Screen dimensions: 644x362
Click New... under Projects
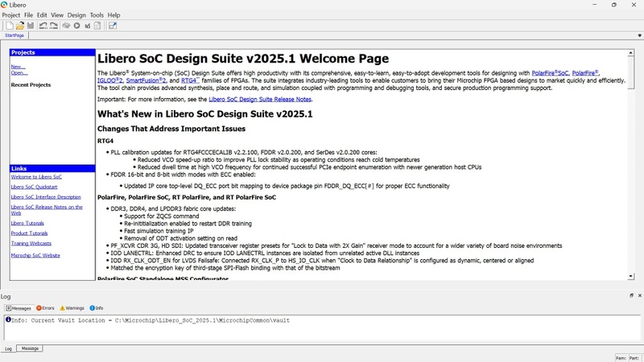18,67
